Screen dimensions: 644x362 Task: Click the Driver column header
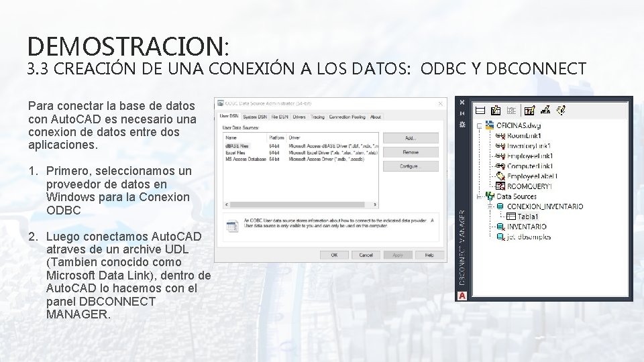point(332,138)
